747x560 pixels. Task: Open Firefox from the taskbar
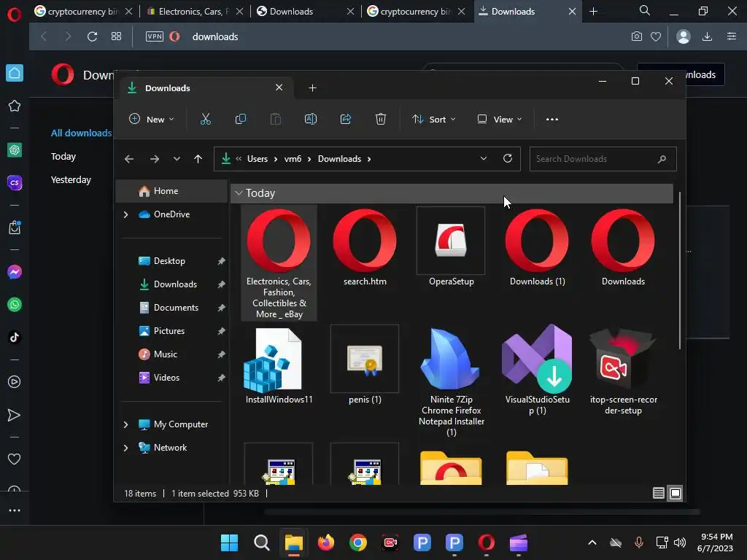click(x=326, y=542)
